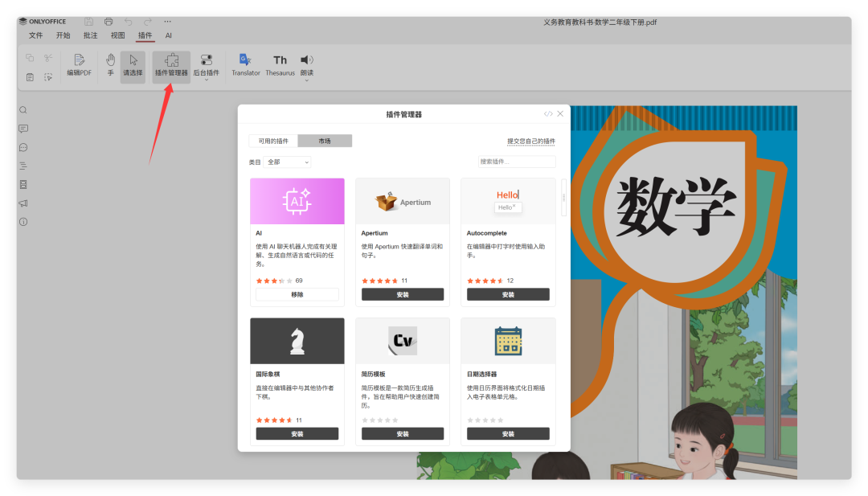868x496 pixels.
Task: Open the comments panel in left sidebar
Action: tap(23, 129)
